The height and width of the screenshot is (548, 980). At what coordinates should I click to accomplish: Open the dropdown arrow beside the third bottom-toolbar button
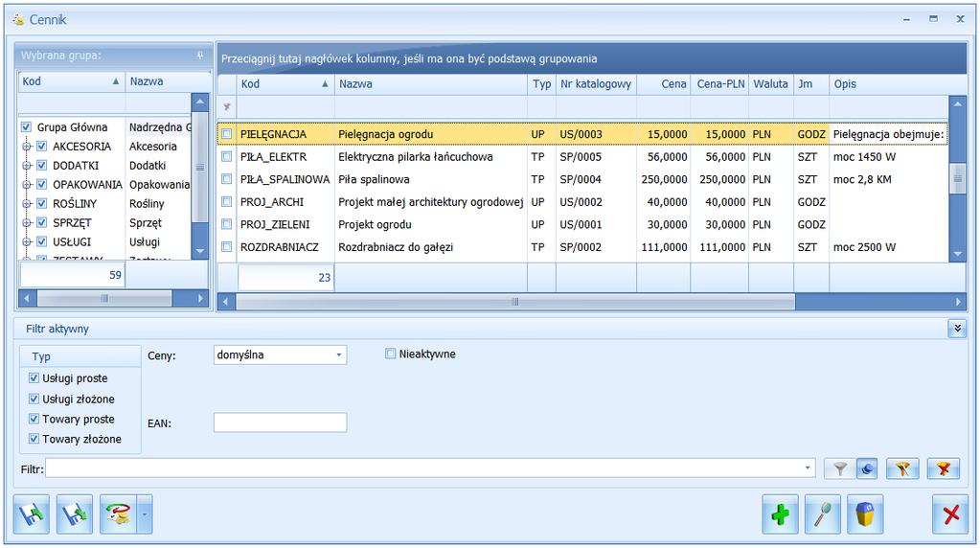[x=145, y=514]
